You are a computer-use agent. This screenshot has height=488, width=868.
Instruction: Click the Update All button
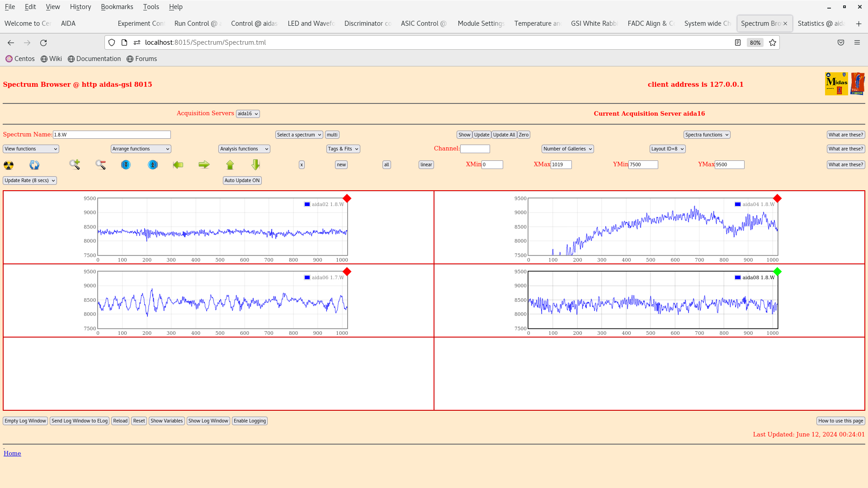(504, 135)
